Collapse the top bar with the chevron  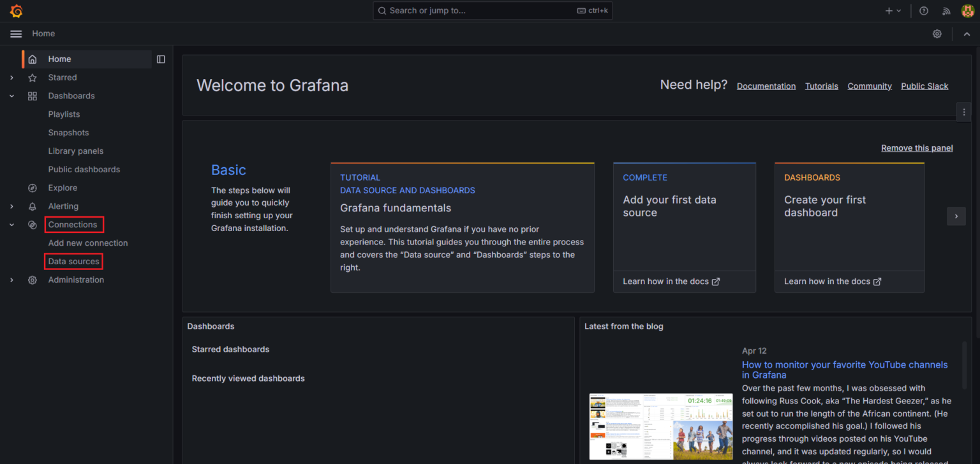[966, 33]
